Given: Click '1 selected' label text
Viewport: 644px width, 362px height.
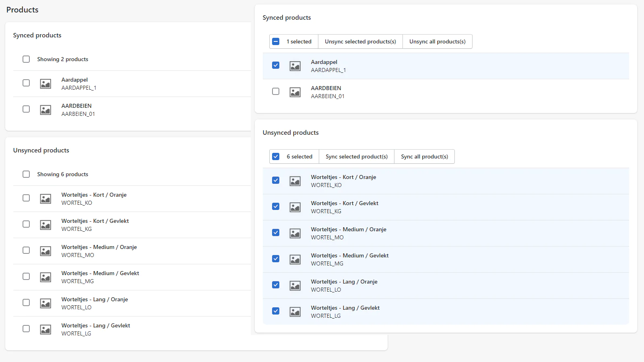Looking at the screenshot, I should [x=299, y=41].
